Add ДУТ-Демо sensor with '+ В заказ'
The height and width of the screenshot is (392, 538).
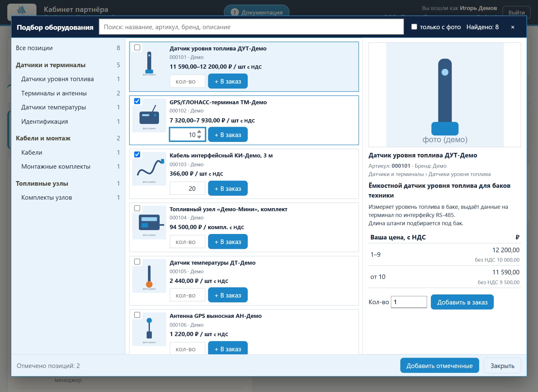tap(228, 81)
